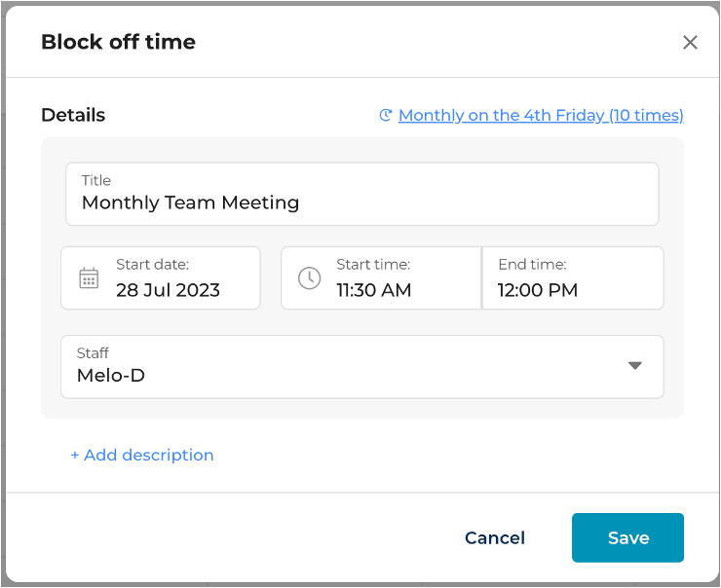
Task: Click the calendar icon in Start date
Action: coord(89,277)
